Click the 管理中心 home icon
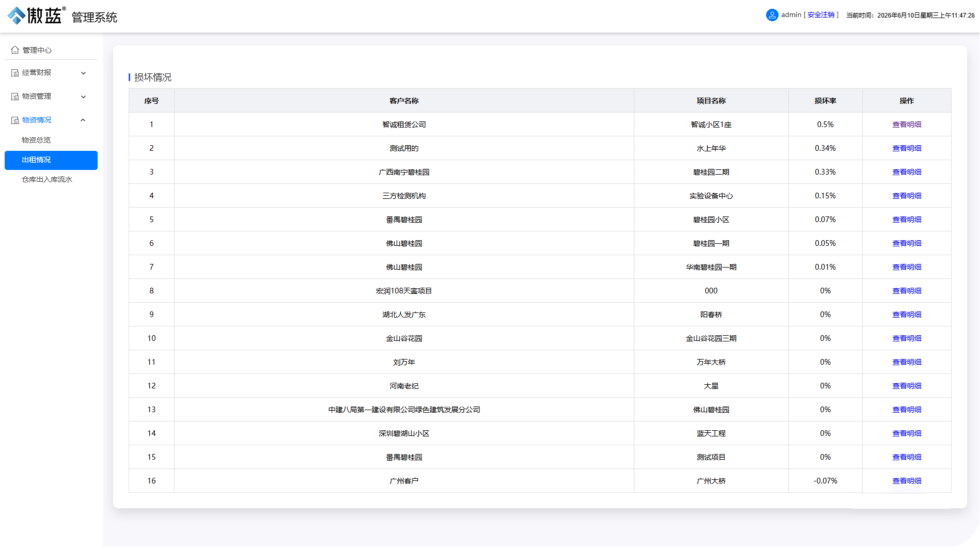This screenshot has height=547, width=980. pos(14,50)
